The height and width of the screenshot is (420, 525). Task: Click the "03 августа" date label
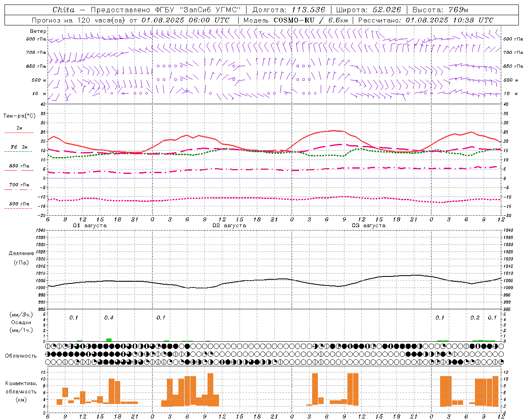point(369,226)
